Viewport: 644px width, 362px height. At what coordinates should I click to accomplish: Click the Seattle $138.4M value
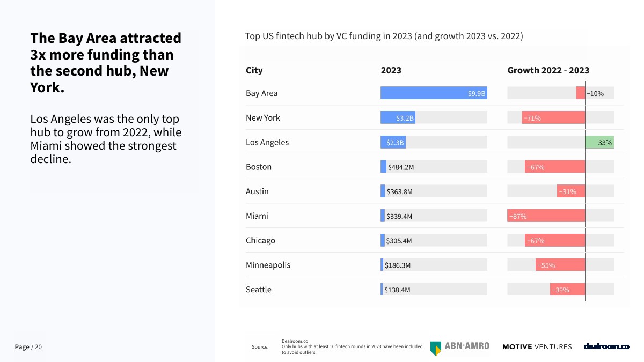pos(397,290)
